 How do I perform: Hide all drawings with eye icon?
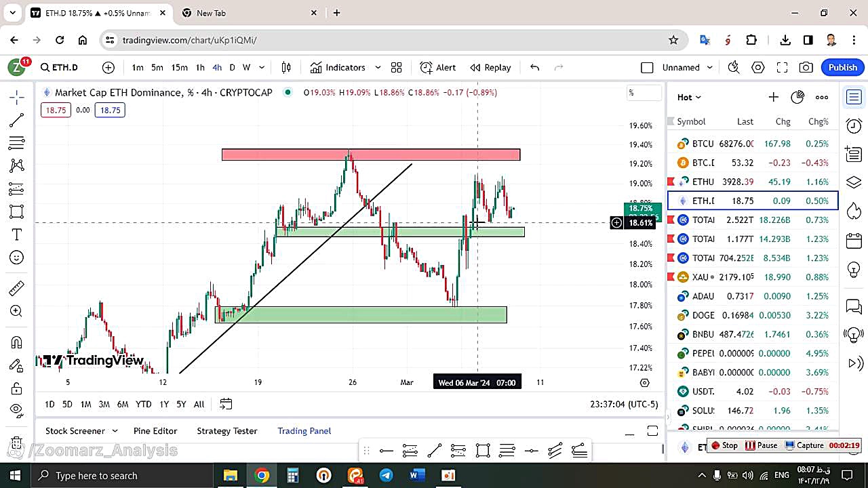click(17, 409)
